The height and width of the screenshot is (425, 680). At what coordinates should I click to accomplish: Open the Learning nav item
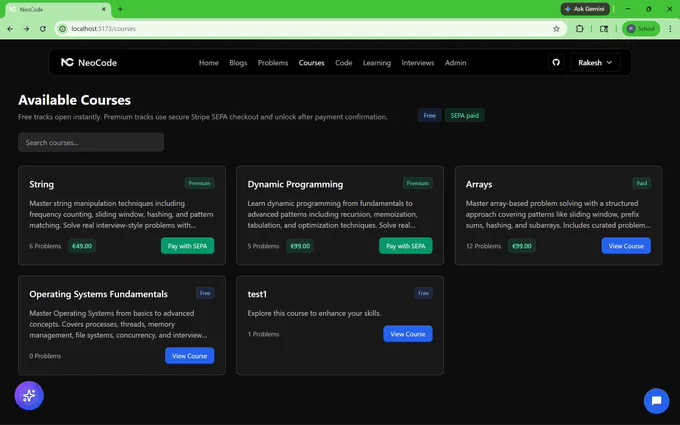click(x=377, y=63)
